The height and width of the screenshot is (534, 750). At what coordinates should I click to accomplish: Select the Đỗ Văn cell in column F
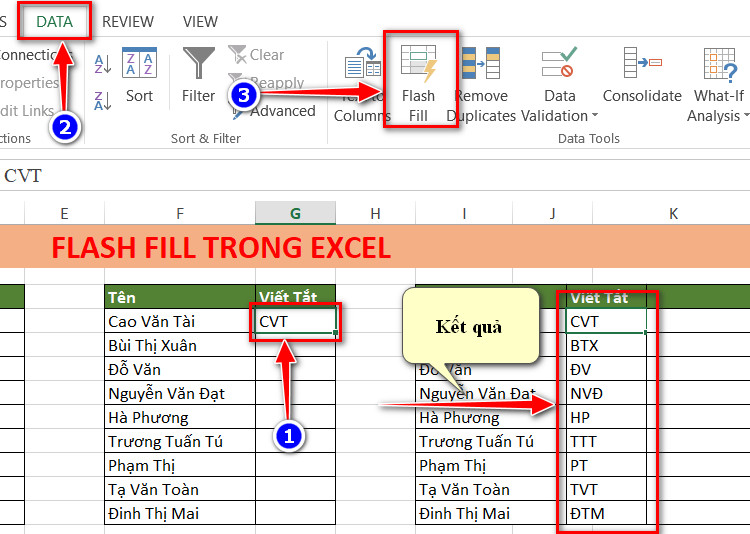pyautogui.click(x=180, y=369)
